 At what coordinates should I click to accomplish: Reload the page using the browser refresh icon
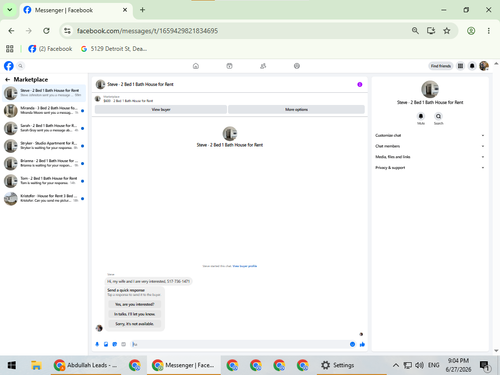click(x=46, y=31)
